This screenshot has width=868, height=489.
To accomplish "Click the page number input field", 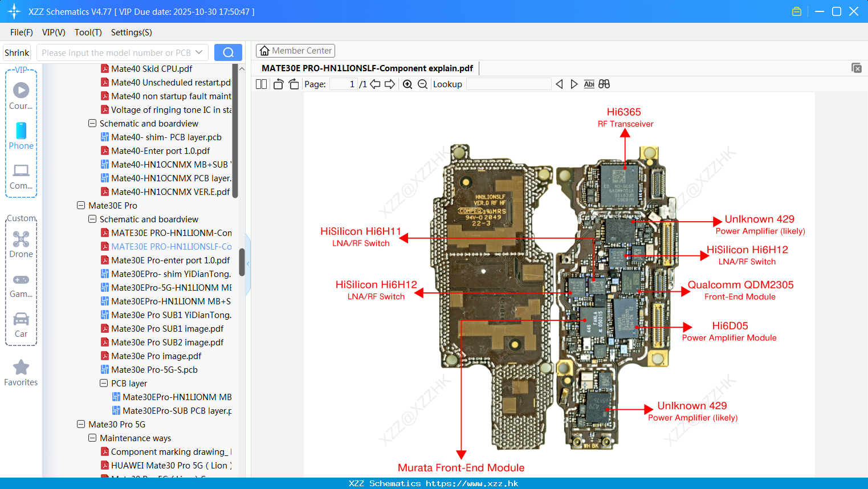I will [x=344, y=84].
